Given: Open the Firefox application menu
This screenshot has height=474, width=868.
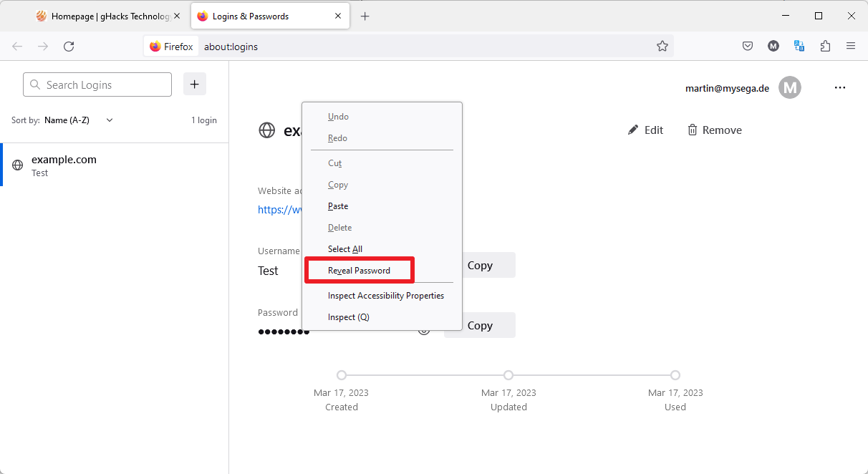Looking at the screenshot, I should 851,46.
